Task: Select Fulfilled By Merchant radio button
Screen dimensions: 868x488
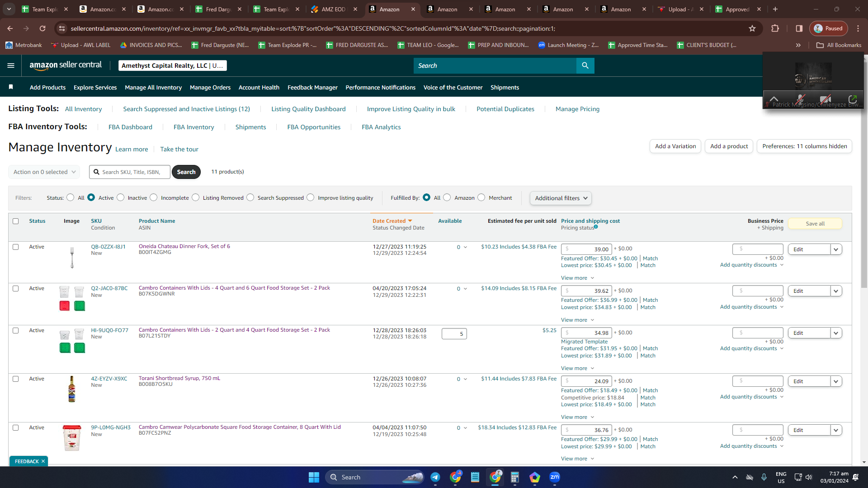Action: (x=481, y=197)
